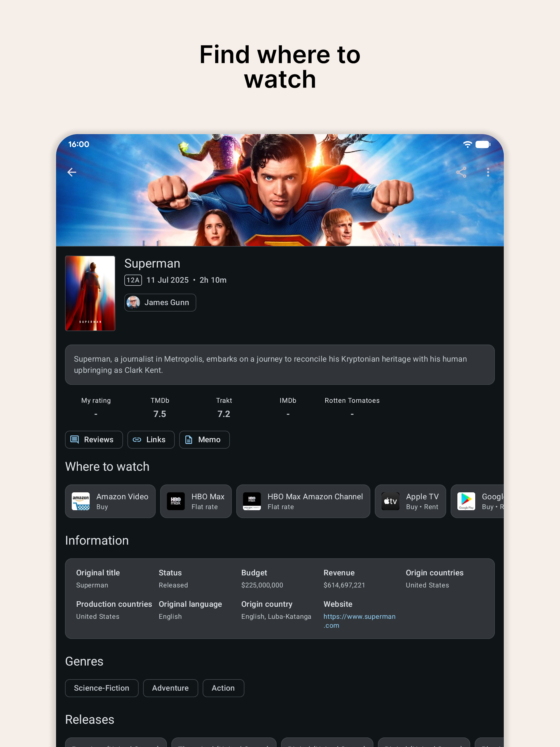Image resolution: width=560 pixels, height=747 pixels.
Task: Select the Science-Fiction genre chip
Action: pos(102,688)
